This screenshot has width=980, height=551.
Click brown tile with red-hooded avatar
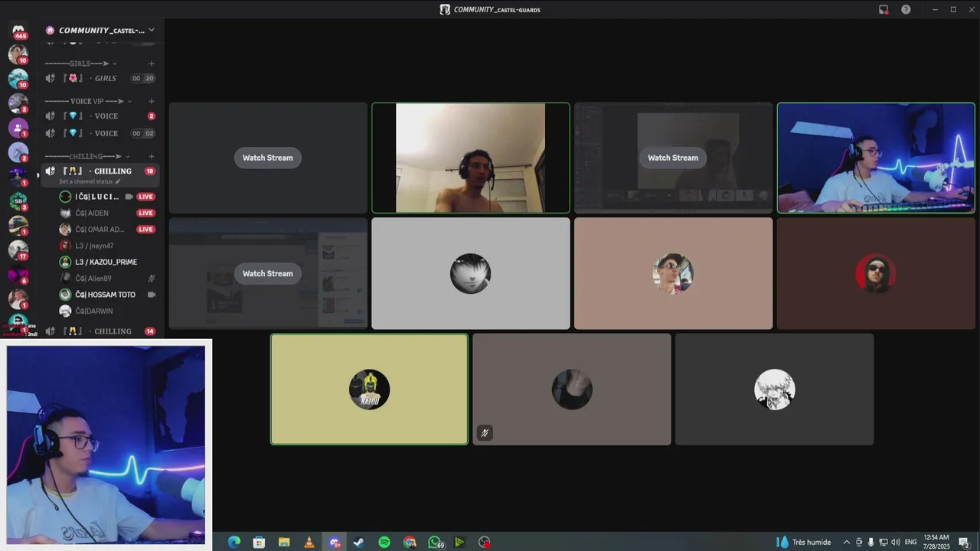[876, 273]
